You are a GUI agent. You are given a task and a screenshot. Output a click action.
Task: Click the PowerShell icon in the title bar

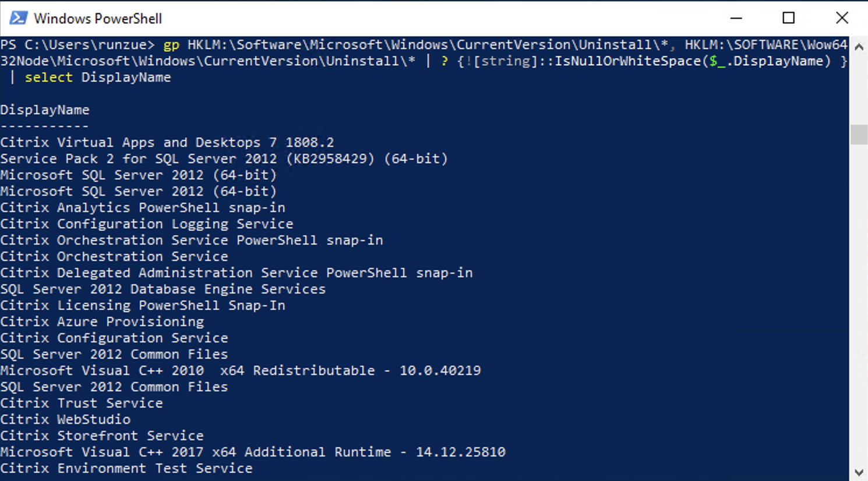(19, 18)
